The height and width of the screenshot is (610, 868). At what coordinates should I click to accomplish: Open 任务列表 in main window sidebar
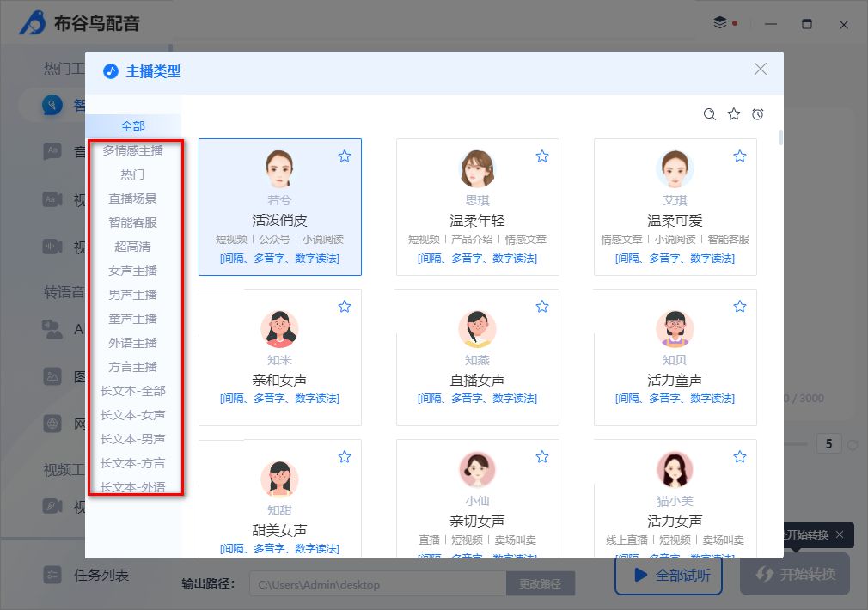86,575
